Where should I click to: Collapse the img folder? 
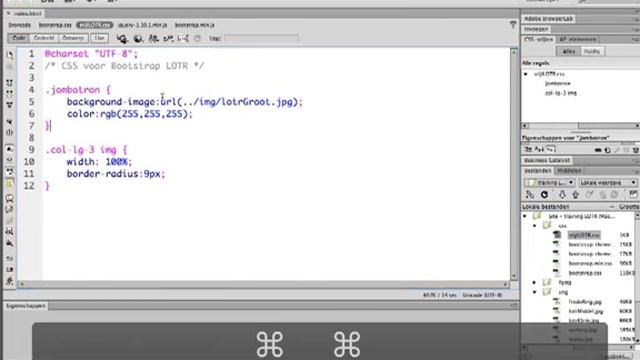[535, 292]
